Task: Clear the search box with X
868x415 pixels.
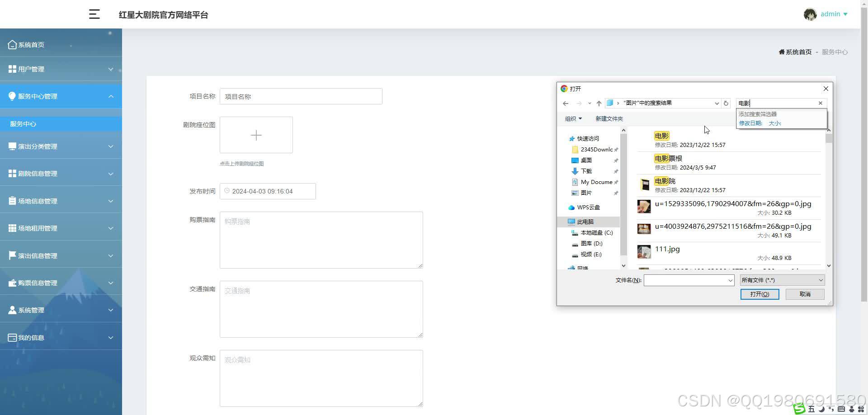Action: coord(821,103)
